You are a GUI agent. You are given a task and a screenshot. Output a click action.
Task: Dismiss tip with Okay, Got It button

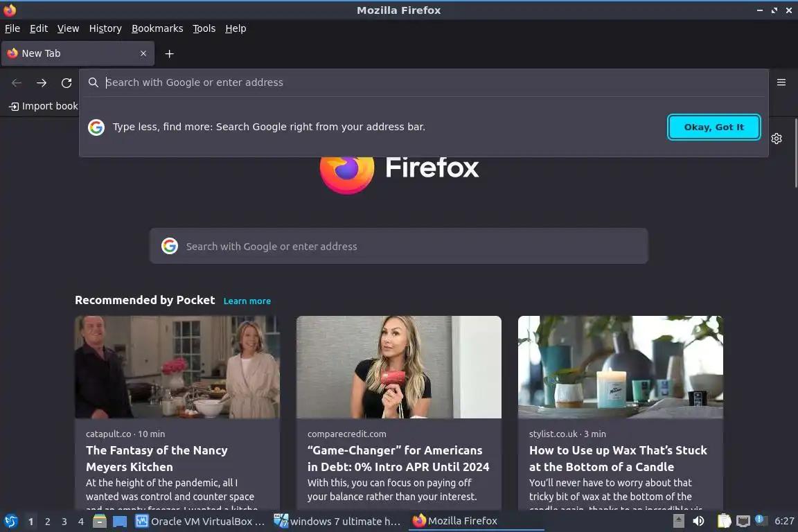[714, 127]
